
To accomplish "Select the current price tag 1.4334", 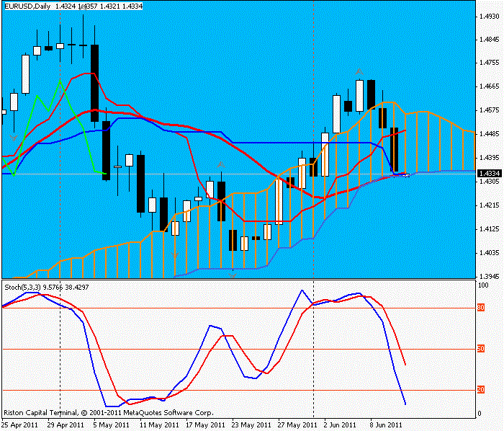I will click(489, 174).
